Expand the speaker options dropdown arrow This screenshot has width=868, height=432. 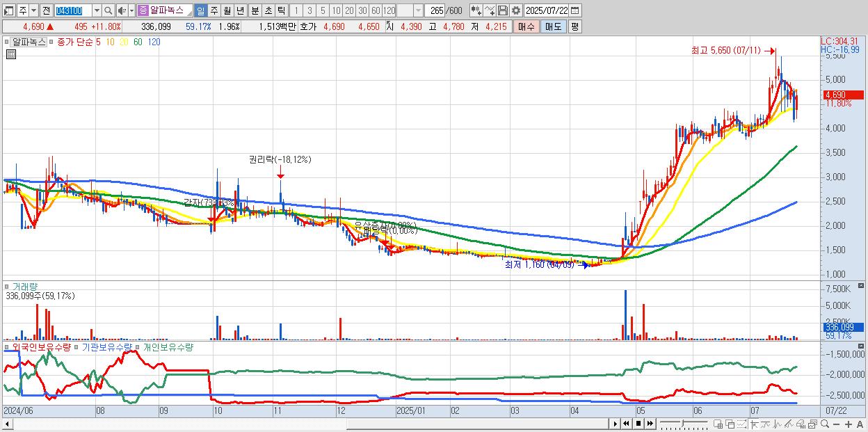tap(131, 10)
